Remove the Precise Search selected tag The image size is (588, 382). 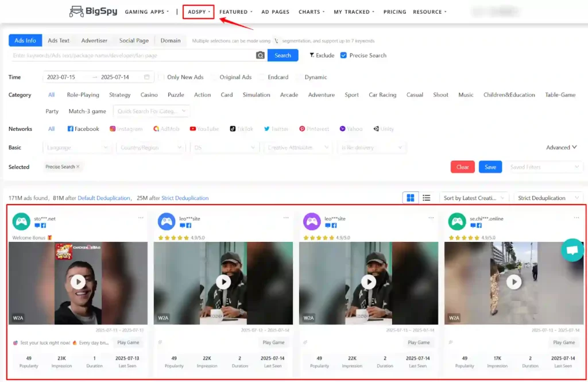pyautogui.click(x=78, y=167)
